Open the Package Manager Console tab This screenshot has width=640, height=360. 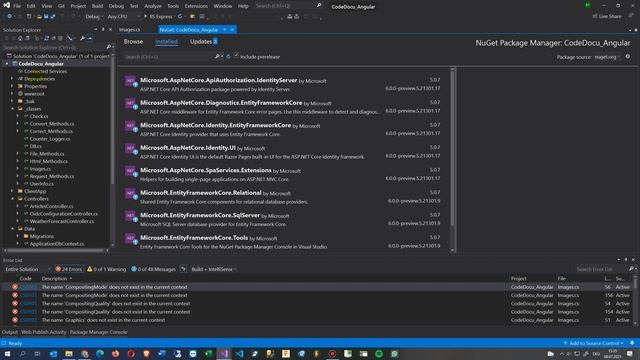pos(98,332)
